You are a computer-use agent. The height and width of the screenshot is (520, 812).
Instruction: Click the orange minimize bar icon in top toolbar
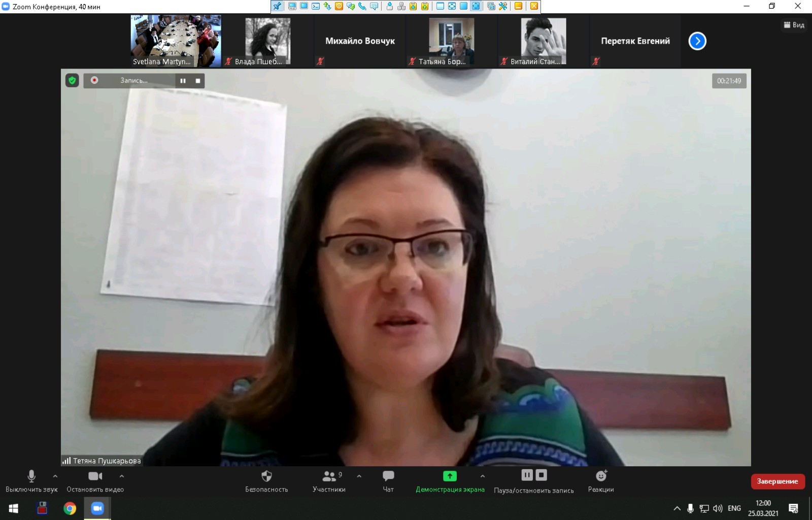[x=518, y=6]
